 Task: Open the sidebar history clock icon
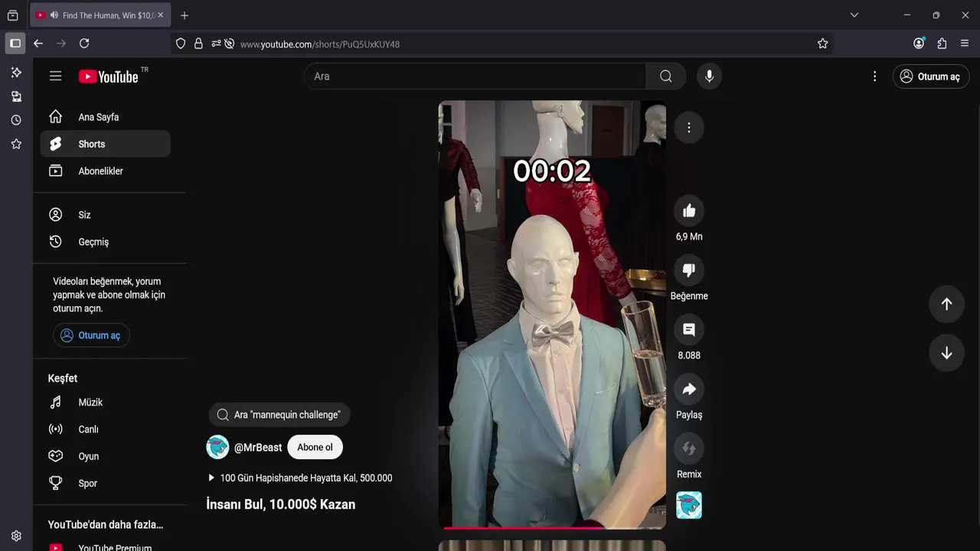[16, 120]
